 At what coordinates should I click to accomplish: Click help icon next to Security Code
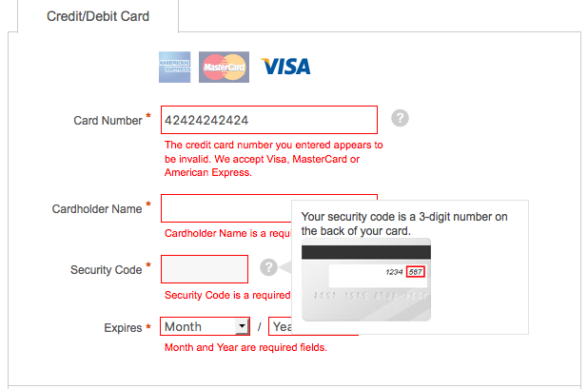(x=269, y=267)
